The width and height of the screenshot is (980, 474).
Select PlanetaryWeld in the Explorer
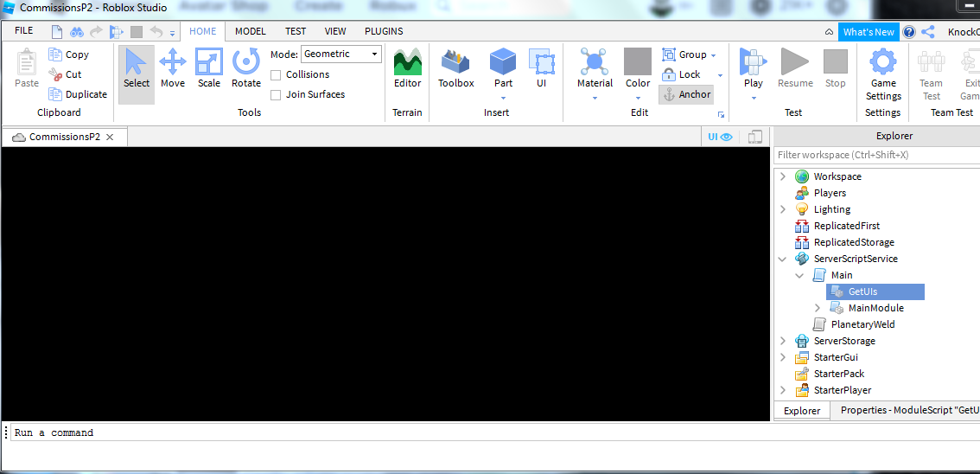pos(862,323)
